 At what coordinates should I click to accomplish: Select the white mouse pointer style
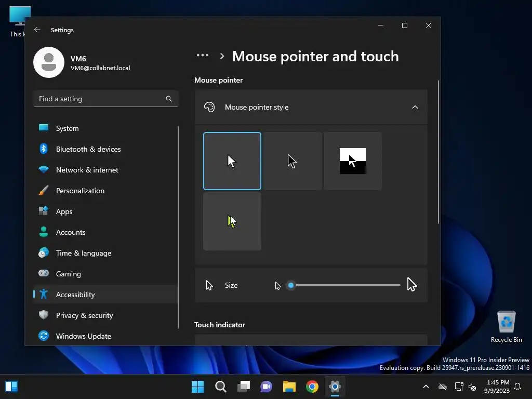click(232, 161)
